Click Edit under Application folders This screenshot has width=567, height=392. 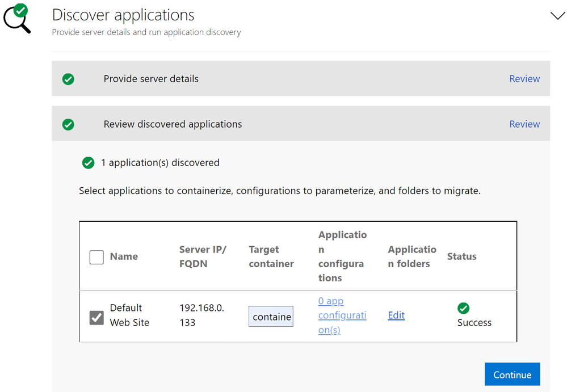pyautogui.click(x=396, y=315)
